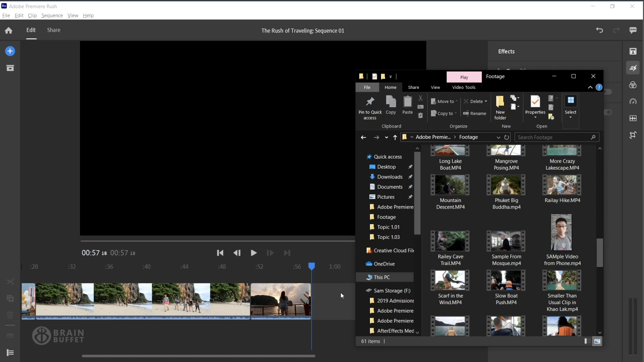Add media with the blue plus button
This screenshot has width=644, height=362.
click(10, 51)
